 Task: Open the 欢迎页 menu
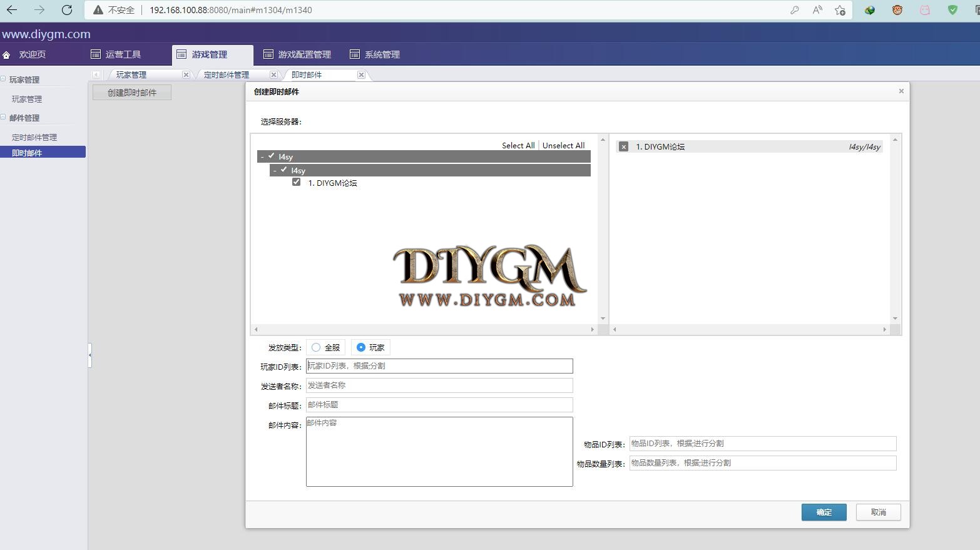tap(32, 54)
